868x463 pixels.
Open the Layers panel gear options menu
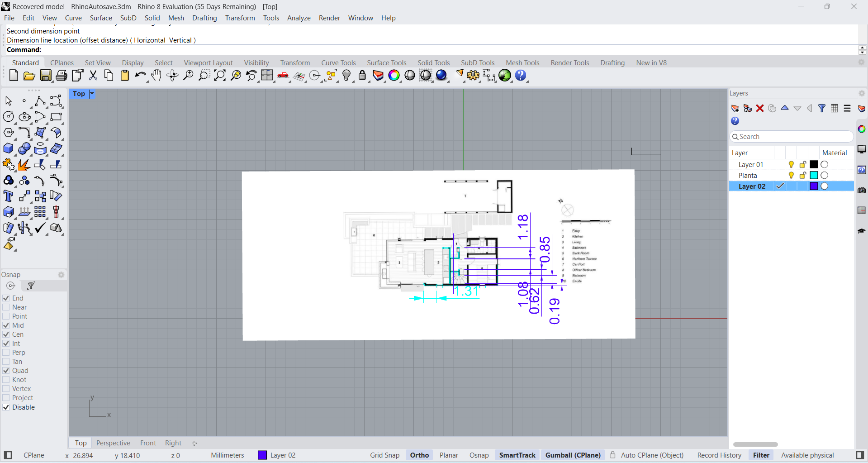[x=862, y=93]
